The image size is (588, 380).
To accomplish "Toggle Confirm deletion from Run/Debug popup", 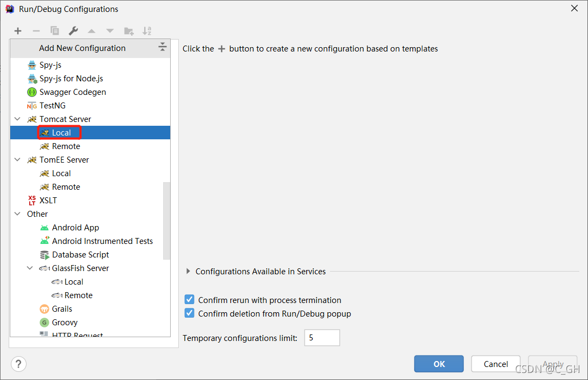I will tap(189, 313).
